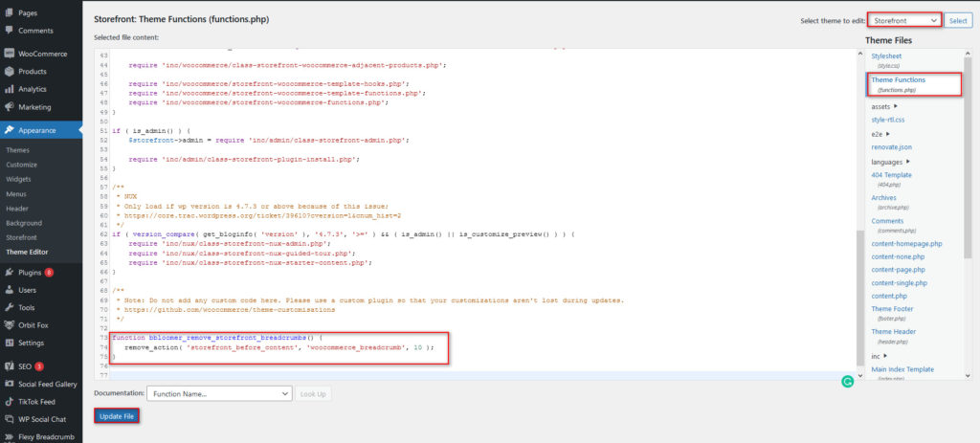This screenshot has height=443, width=980.
Task: Click the Analytics bar chart icon
Action: coord(10,89)
